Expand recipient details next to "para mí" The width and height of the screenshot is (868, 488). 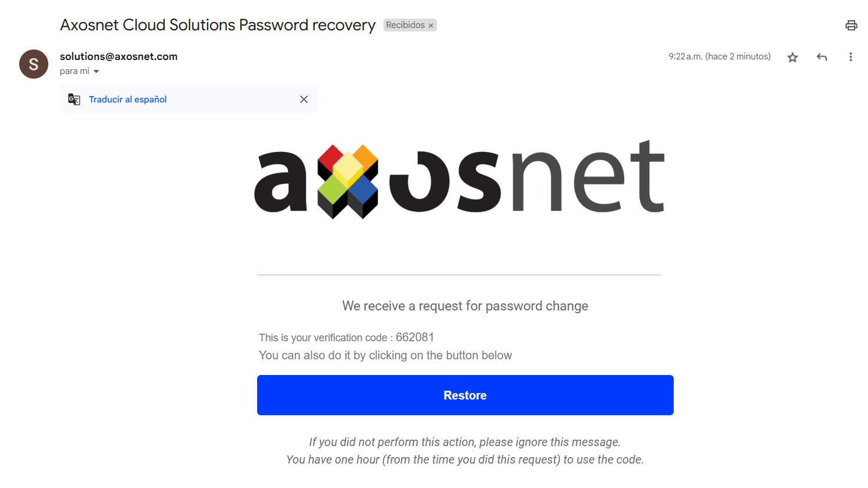point(97,72)
